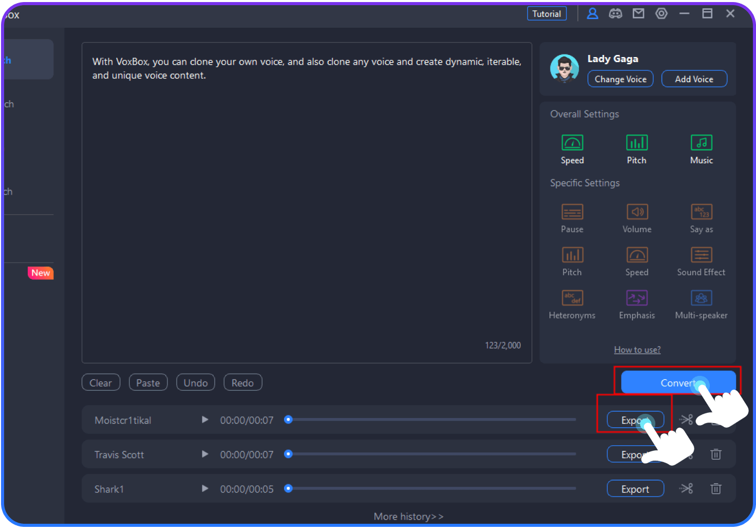
Task: Open the specific Volume setting
Action: (x=637, y=218)
